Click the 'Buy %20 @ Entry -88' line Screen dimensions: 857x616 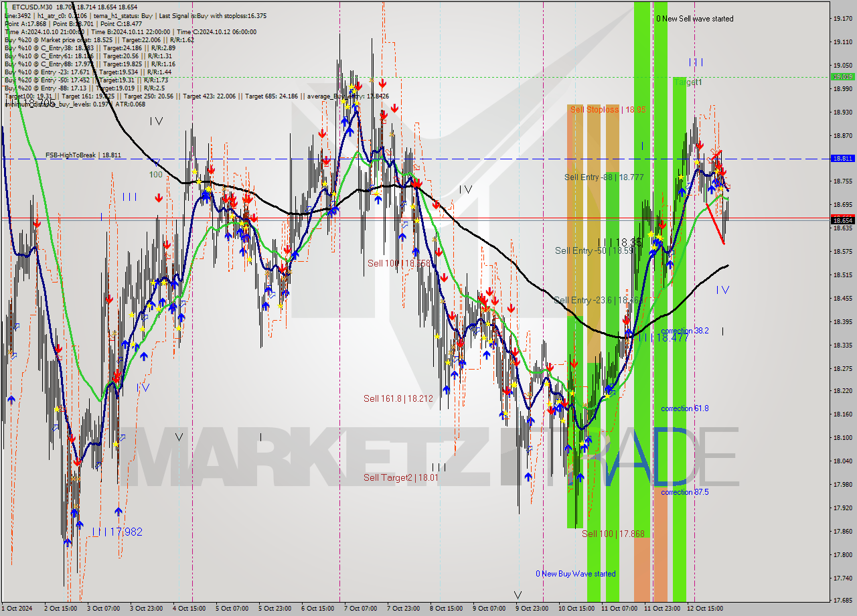[x=86, y=88]
